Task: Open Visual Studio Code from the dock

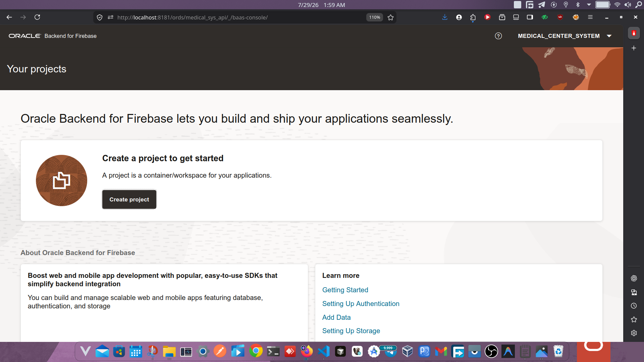Action: click(323, 351)
